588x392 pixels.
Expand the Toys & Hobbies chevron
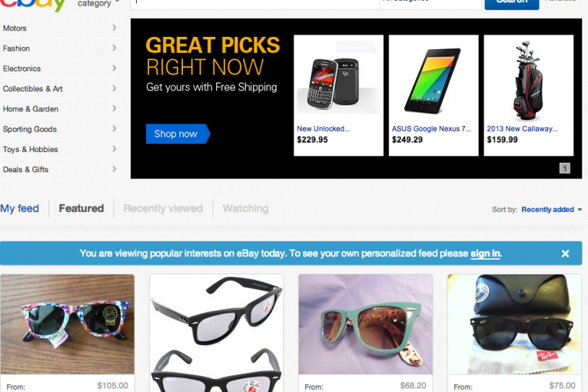(x=115, y=149)
